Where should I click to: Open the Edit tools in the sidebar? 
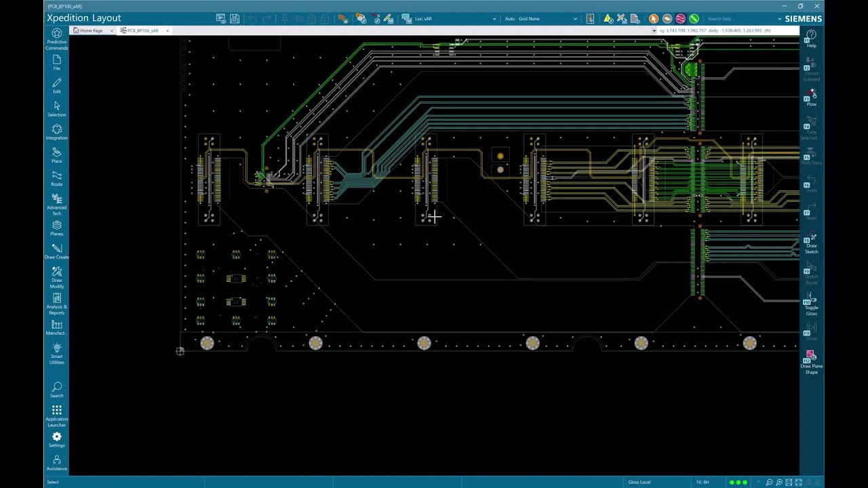tap(57, 86)
